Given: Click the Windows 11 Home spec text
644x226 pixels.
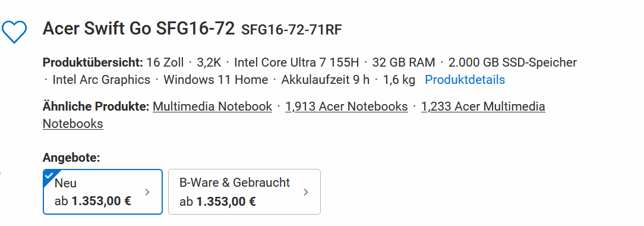Looking at the screenshot, I should point(216,80).
